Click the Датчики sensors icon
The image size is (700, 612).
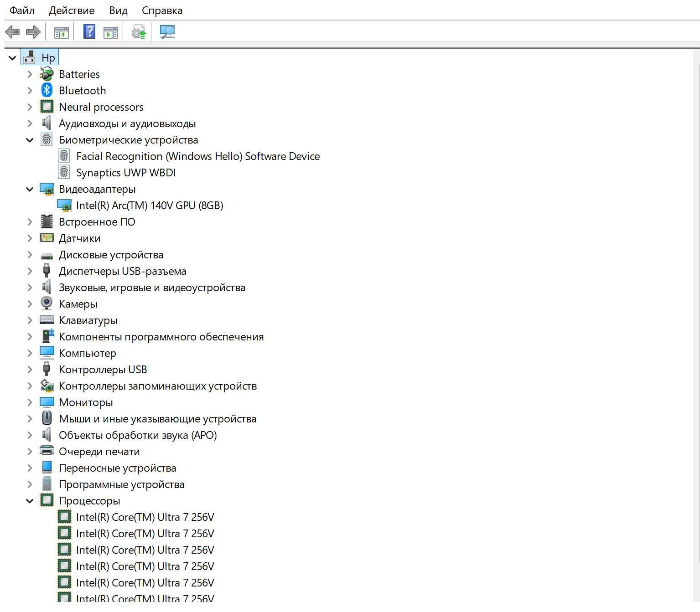pyautogui.click(x=47, y=238)
